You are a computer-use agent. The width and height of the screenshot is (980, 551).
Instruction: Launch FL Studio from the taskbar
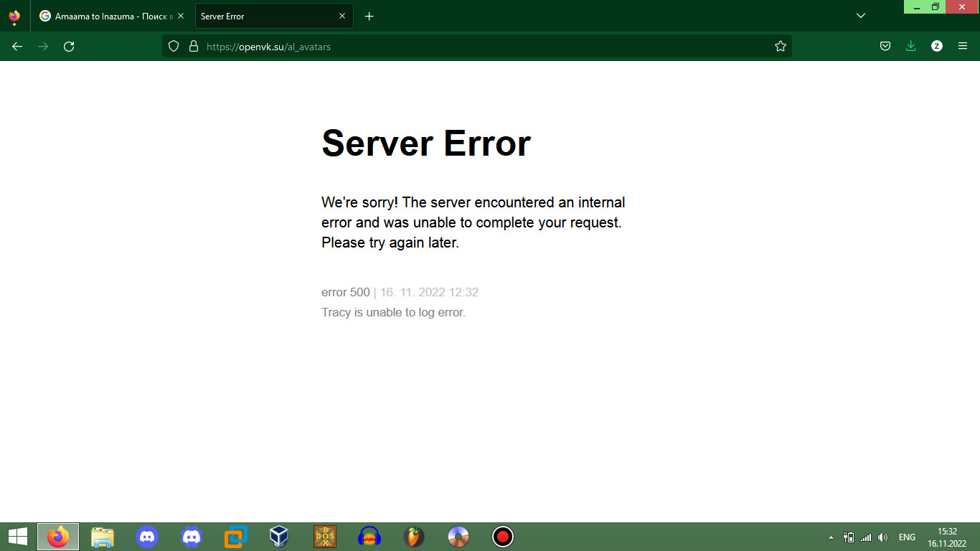(414, 537)
